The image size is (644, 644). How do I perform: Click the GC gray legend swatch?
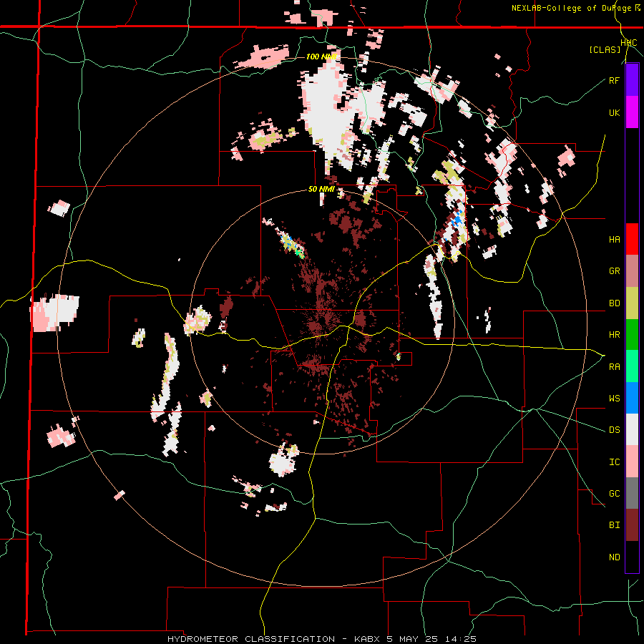tap(632, 493)
